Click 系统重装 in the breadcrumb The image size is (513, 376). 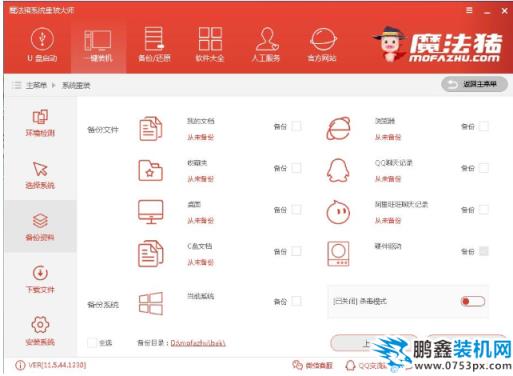click(x=76, y=85)
